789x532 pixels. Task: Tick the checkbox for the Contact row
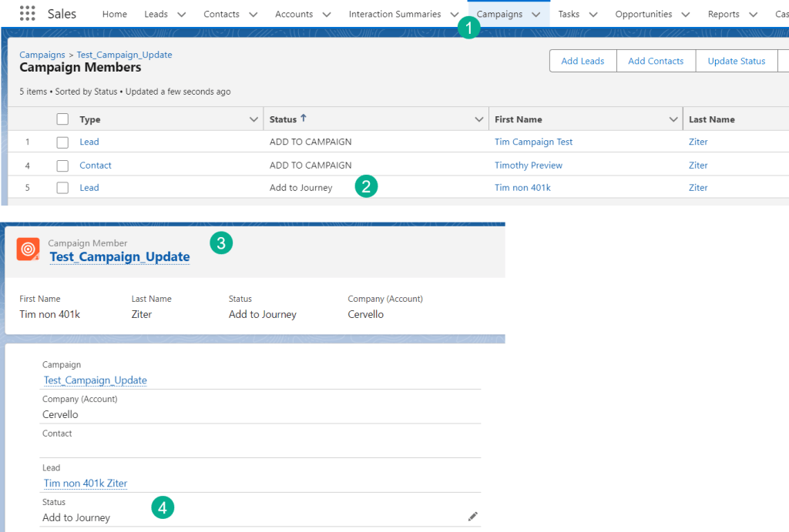pos(63,166)
